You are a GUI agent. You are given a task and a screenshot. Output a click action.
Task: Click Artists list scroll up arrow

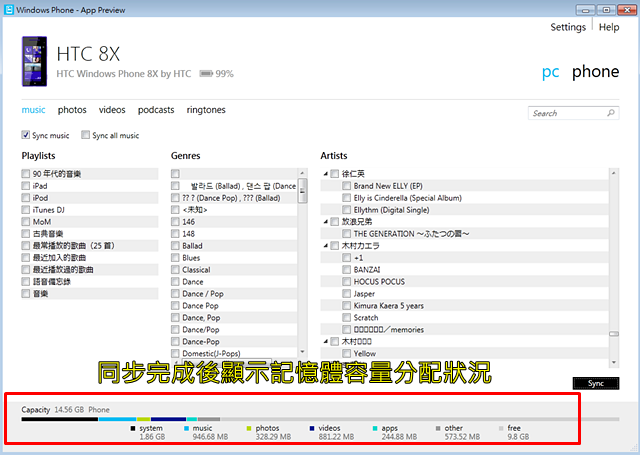coord(614,173)
